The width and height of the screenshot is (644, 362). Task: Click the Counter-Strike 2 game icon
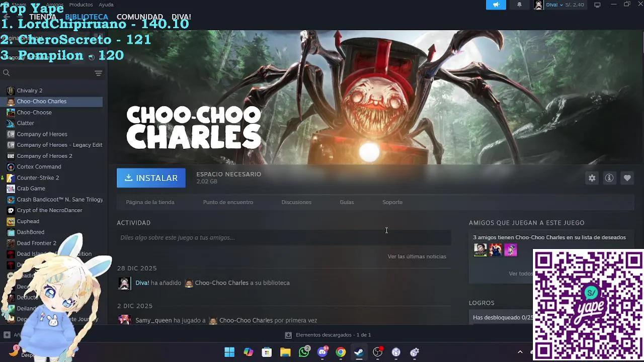point(11,177)
